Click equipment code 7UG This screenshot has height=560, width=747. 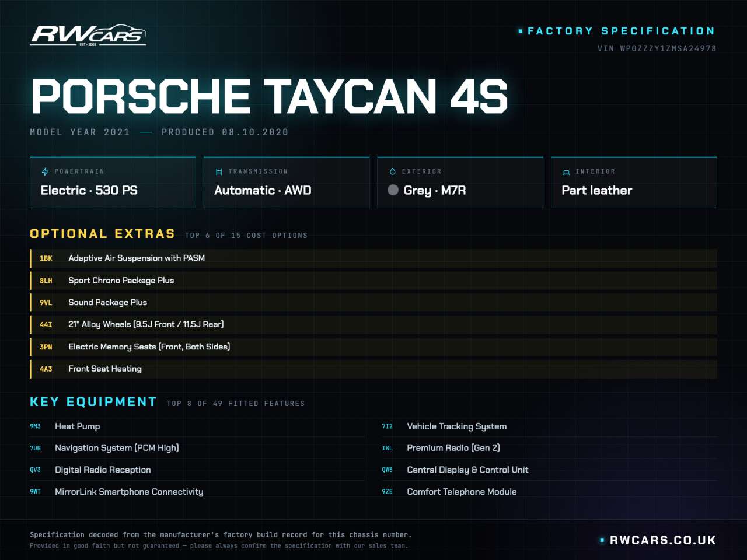[x=36, y=449]
